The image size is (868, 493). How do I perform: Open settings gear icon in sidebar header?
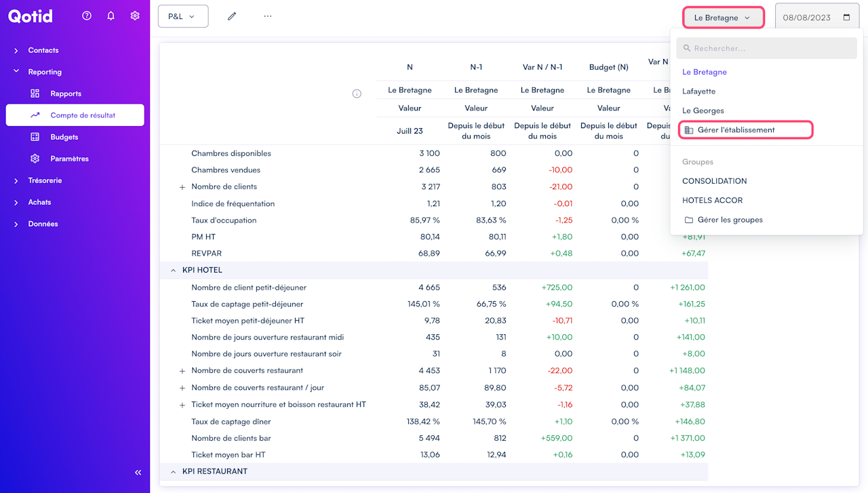[x=135, y=16]
